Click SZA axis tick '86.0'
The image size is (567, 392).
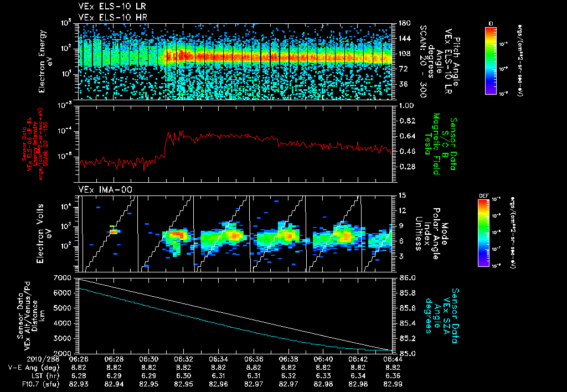pos(408,278)
